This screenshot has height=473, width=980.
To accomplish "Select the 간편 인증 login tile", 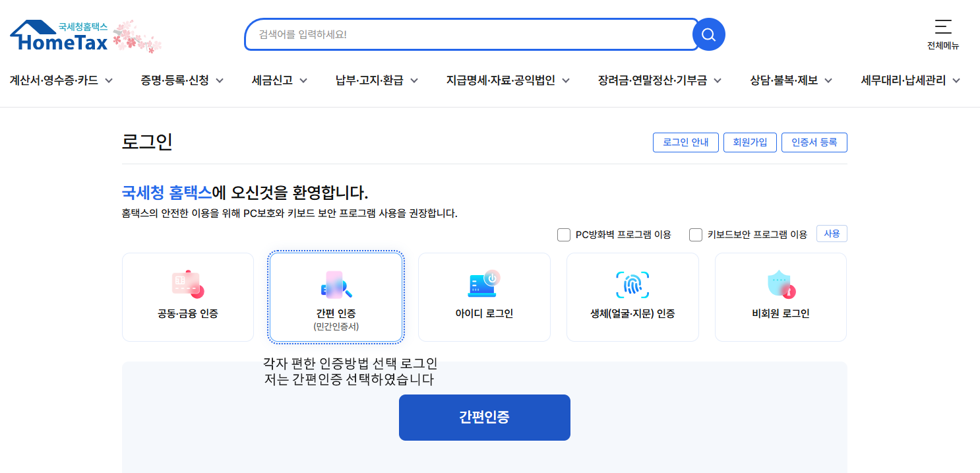I will point(336,296).
